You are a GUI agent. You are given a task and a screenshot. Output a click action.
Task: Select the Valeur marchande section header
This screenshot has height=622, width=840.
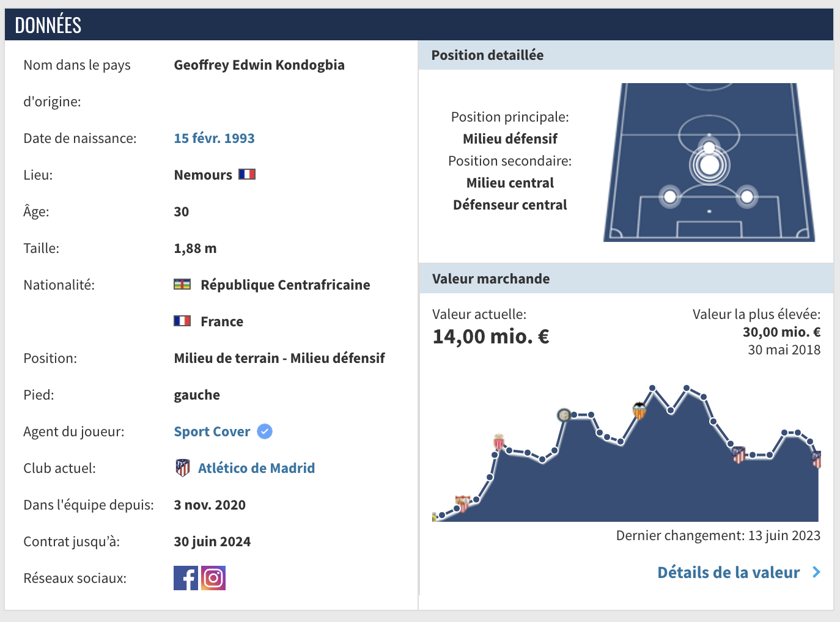(491, 279)
